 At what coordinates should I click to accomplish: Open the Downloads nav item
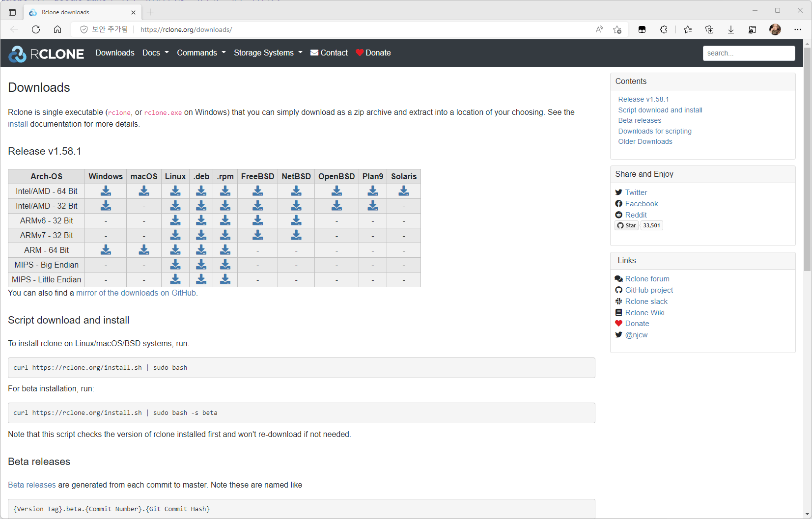pyautogui.click(x=115, y=53)
